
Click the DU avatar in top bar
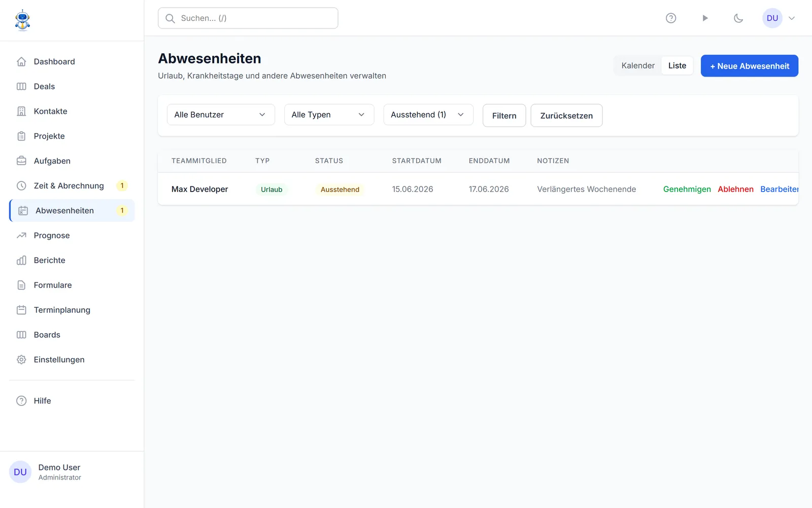tap(772, 18)
